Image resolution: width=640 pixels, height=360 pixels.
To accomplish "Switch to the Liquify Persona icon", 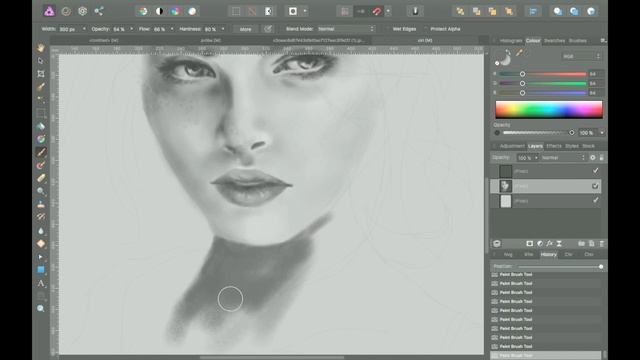I will pyautogui.click(x=66, y=11).
